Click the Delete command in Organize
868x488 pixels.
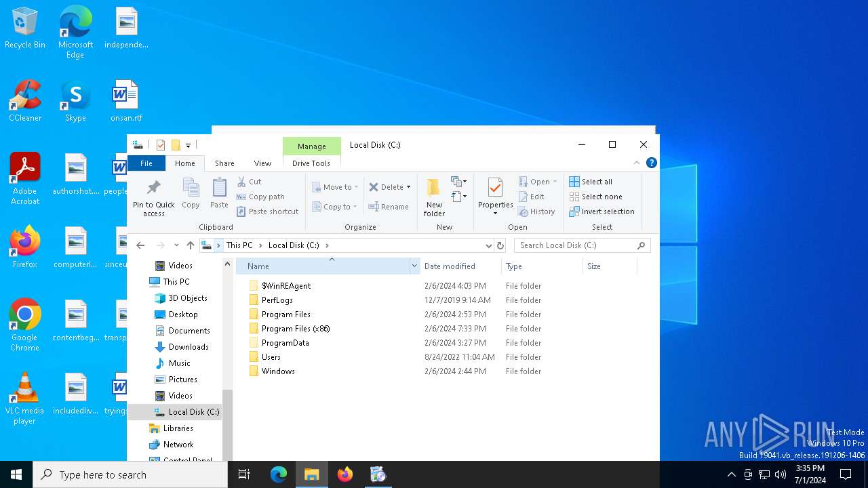click(x=386, y=187)
